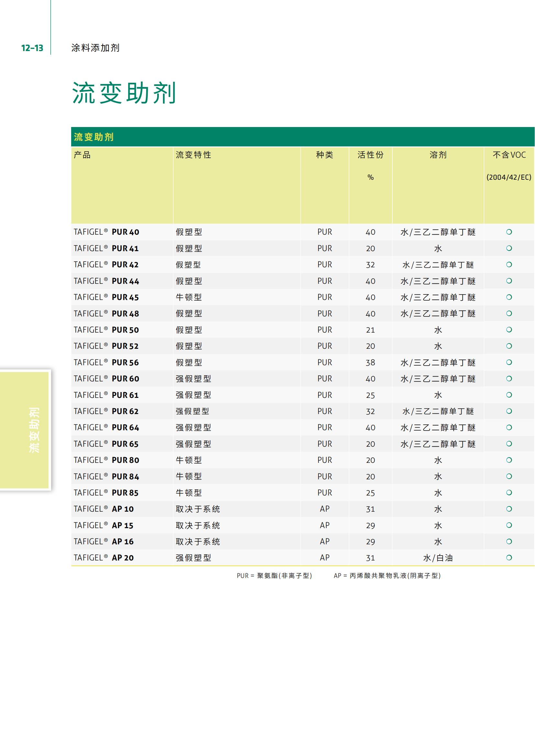Click the VOC-free circle in the PUR 40 row
Viewport: 535px width, 756px height.
point(509,232)
